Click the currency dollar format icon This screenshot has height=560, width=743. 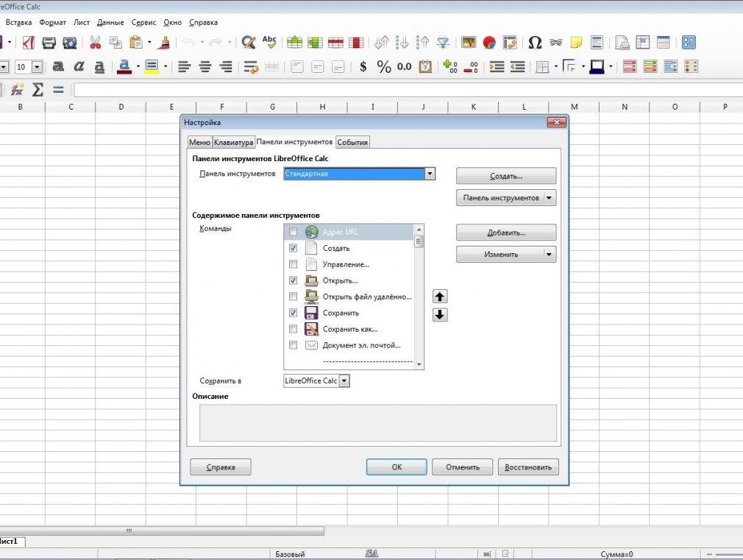[363, 67]
